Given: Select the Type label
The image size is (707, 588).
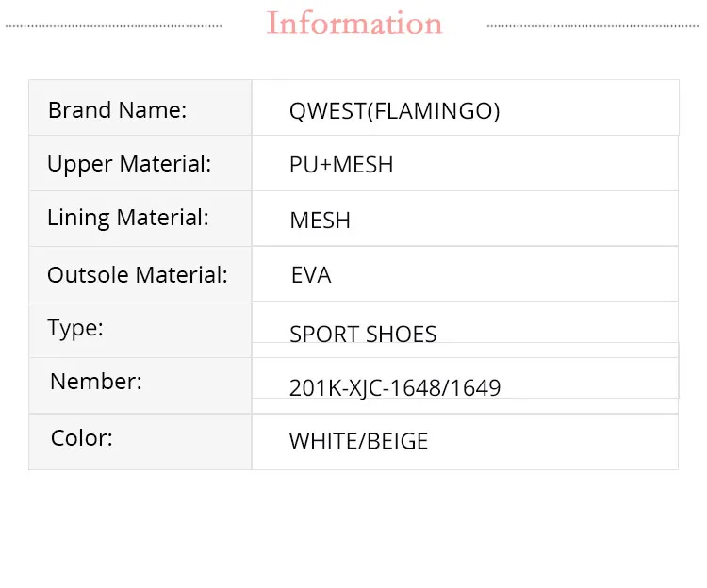Looking at the screenshot, I should click(75, 328).
